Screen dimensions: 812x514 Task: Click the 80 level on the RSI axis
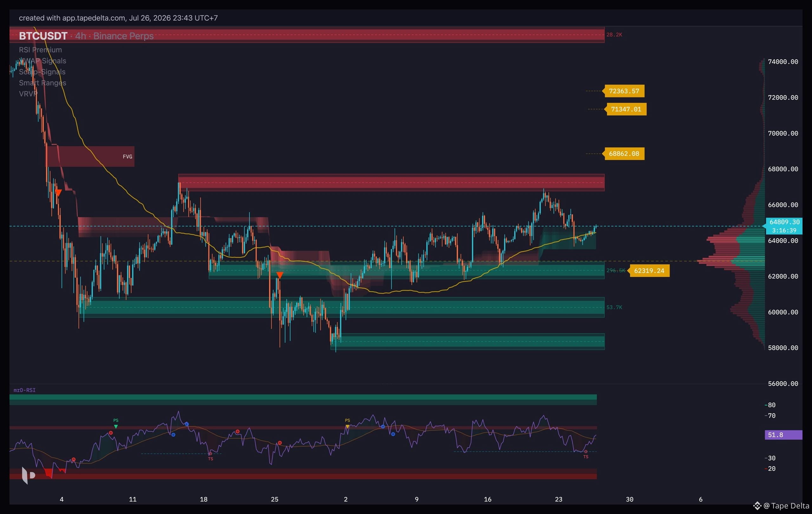771,405
